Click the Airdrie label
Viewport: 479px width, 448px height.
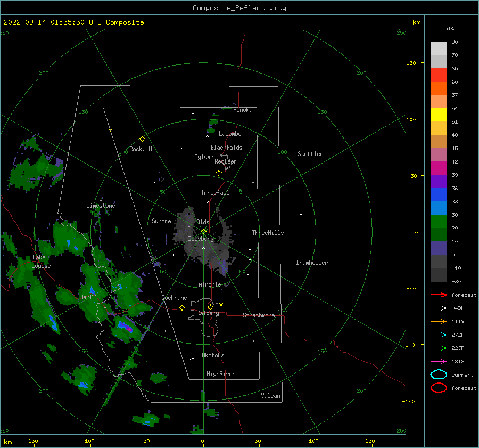point(210,284)
